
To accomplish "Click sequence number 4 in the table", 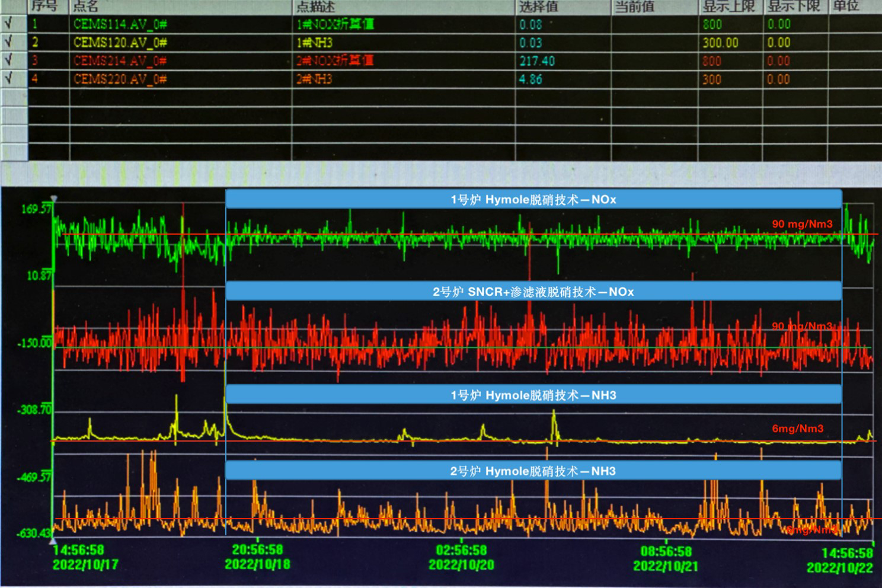I will (34, 79).
